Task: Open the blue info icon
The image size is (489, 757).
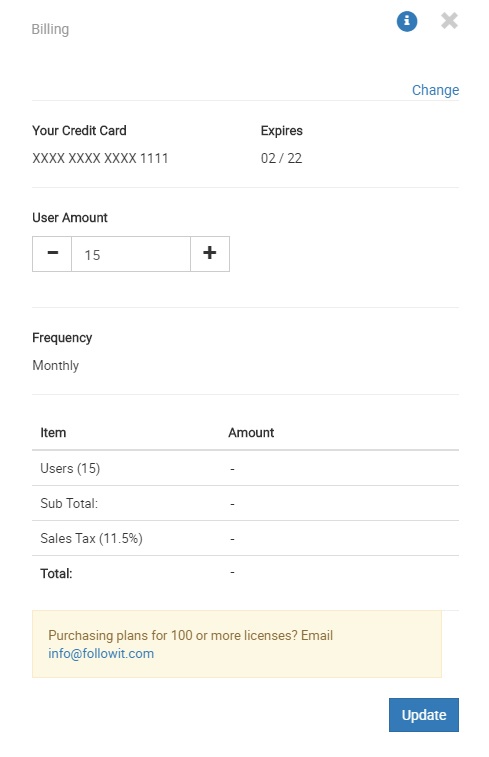Action: [406, 21]
